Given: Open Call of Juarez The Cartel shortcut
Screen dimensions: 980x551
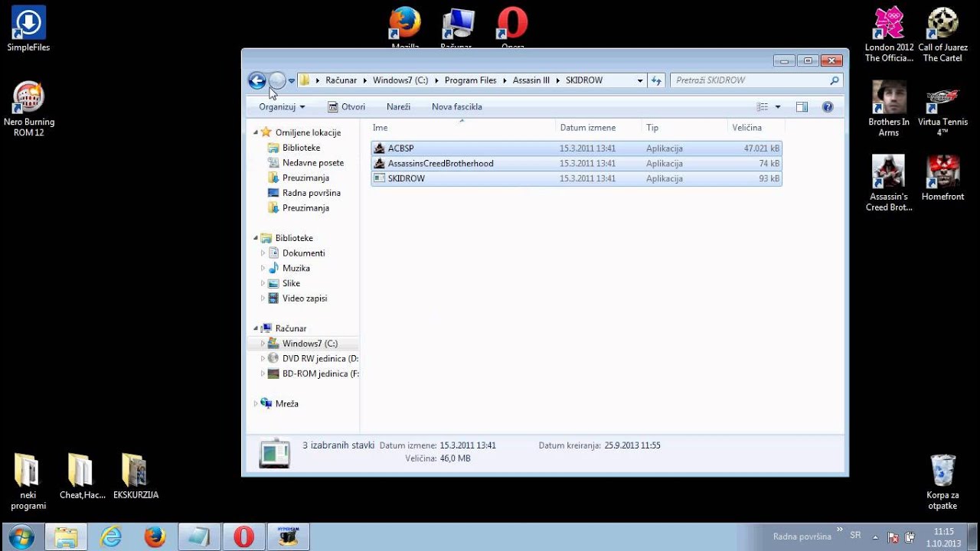Looking at the screenshot, I should (x=942, y=35).
